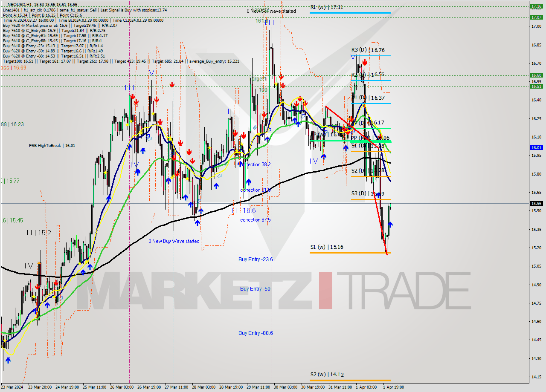Select the 'R2 (D) | 16.56' pivot label
This screenshot has height=392, width=546.
368,75
